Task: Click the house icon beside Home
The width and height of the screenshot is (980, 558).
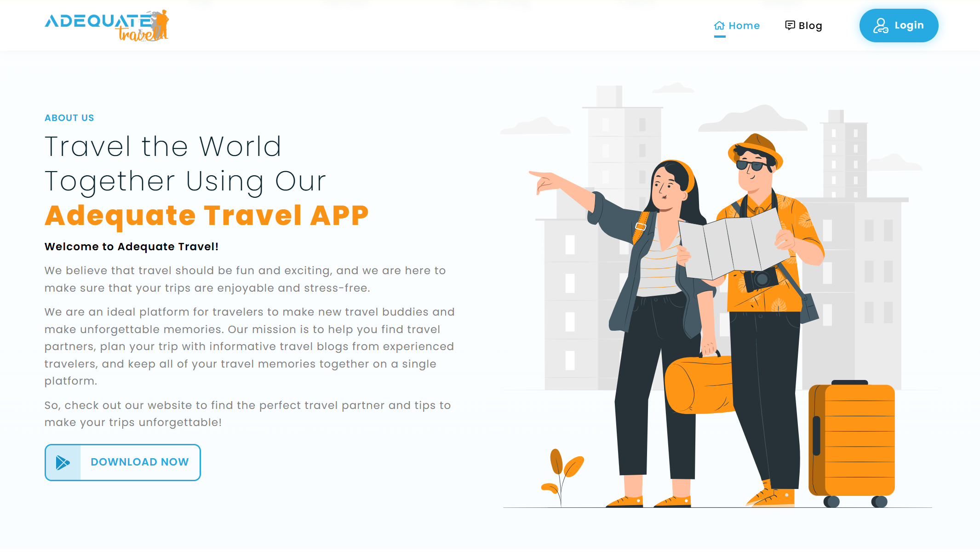Action: [x=719, y=26]
